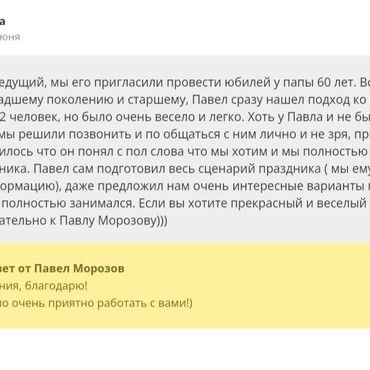Click the reviewer name above the date
This screenshot has height=370, width=370.
point(2,22)
